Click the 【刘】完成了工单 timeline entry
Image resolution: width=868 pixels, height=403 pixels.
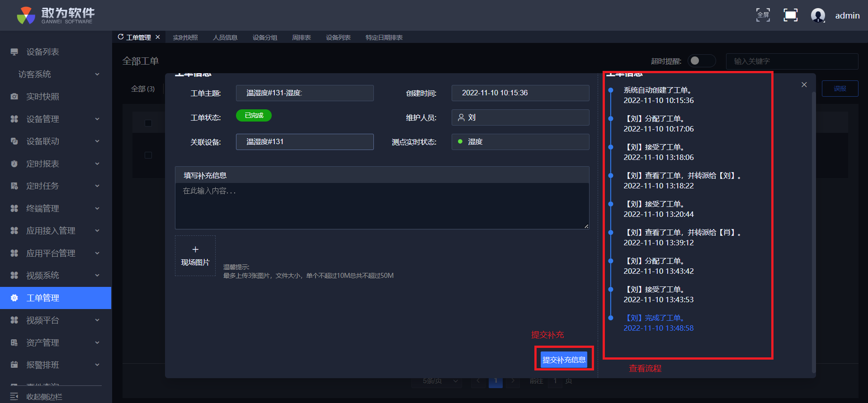[655, 318]
